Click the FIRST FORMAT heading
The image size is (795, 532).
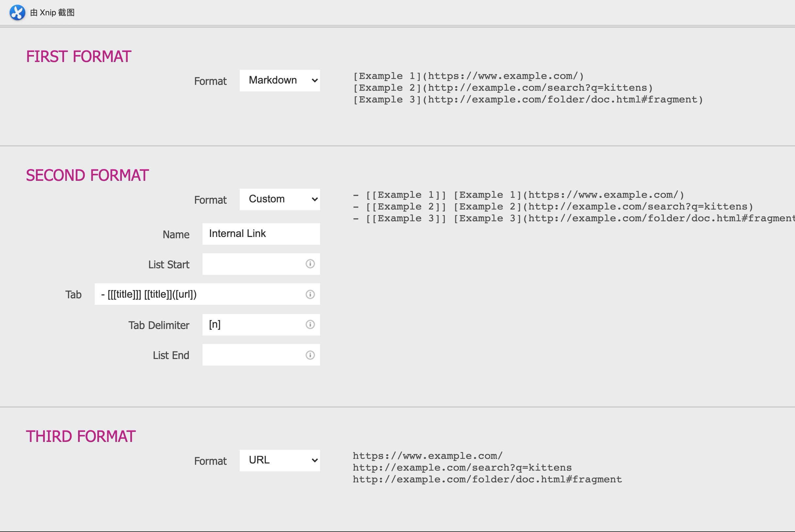[x=78, y=56]
